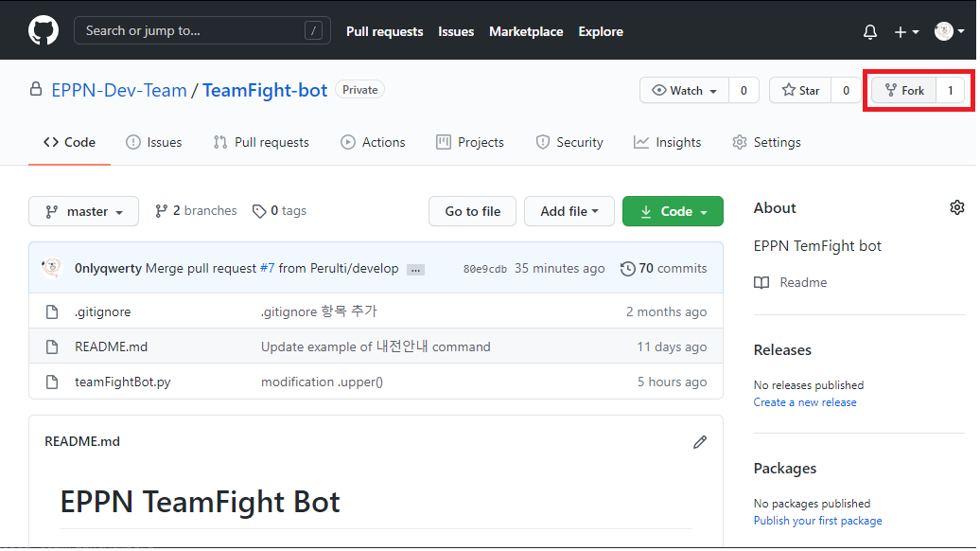The image size is (980, 551).
Task: Open the teamFightBot.py file
Action: pyautogui.click(x=123, y=382)
